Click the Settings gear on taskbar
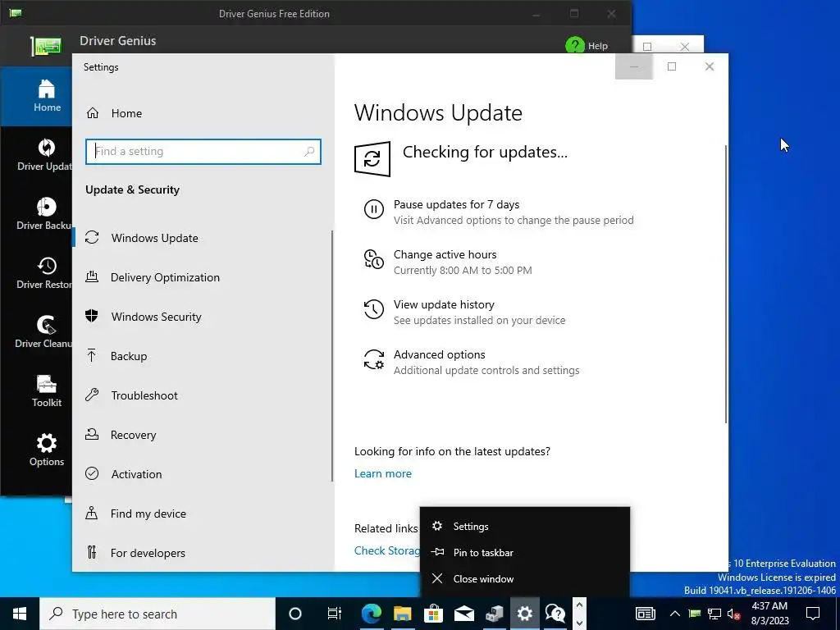840x630 pixels. click(x=525, y=614)
